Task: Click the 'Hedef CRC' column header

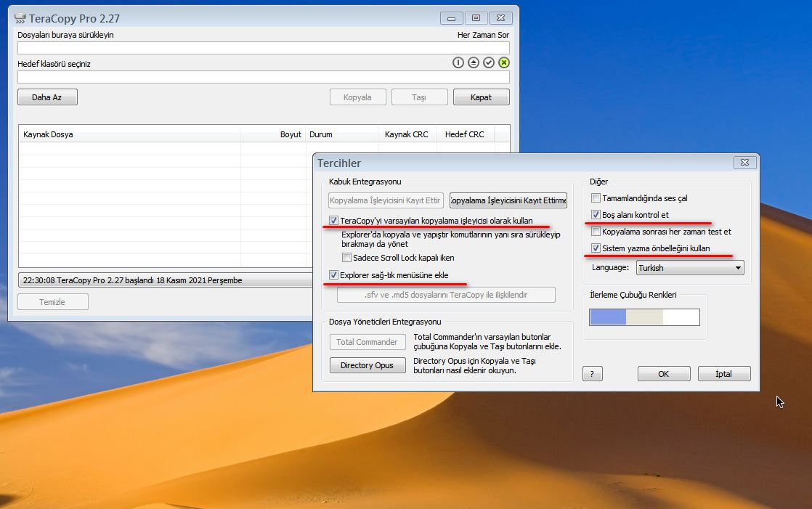Action: (x=465, y=134)
